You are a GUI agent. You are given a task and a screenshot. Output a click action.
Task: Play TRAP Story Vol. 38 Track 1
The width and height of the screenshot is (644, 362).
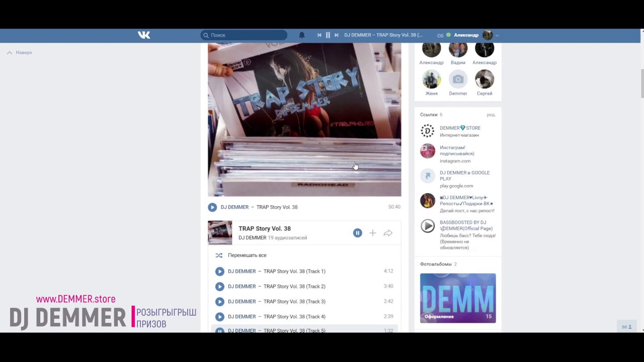(x=219, y=271)
